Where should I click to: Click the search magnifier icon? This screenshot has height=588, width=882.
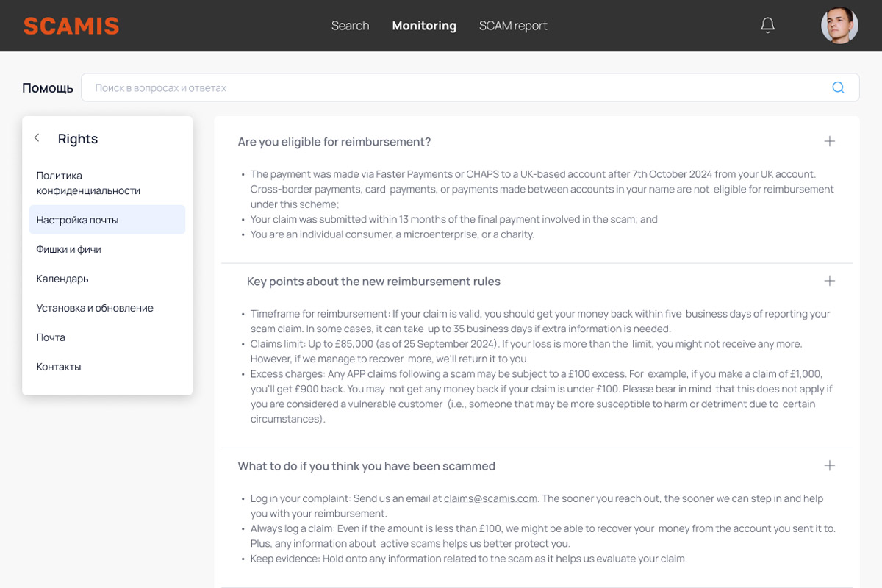coord(838,87)
